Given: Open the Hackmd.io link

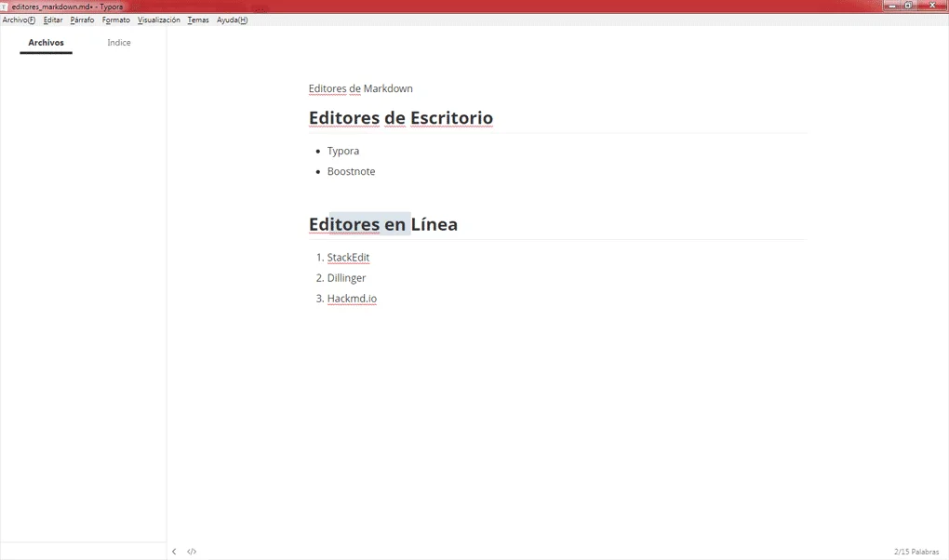Looking at the screenshot, I should [351, 298].
